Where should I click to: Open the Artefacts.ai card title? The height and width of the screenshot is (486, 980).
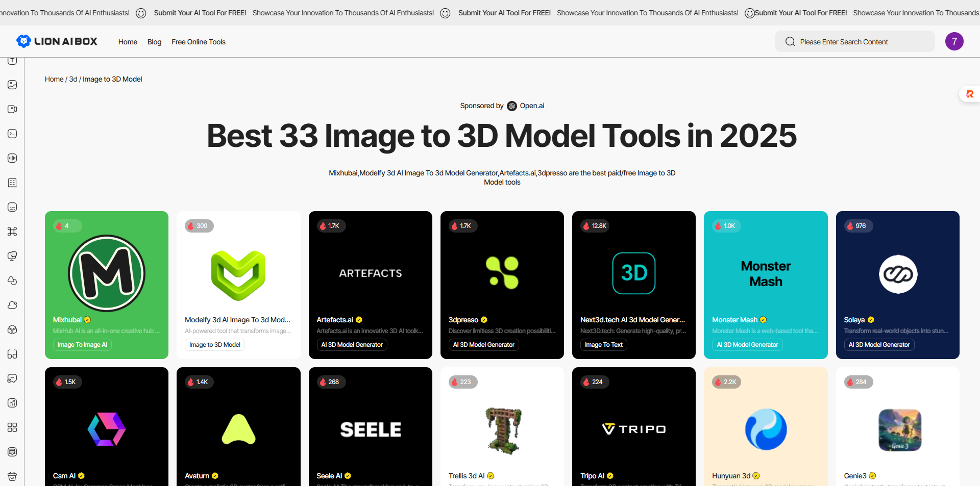(335, 320)
